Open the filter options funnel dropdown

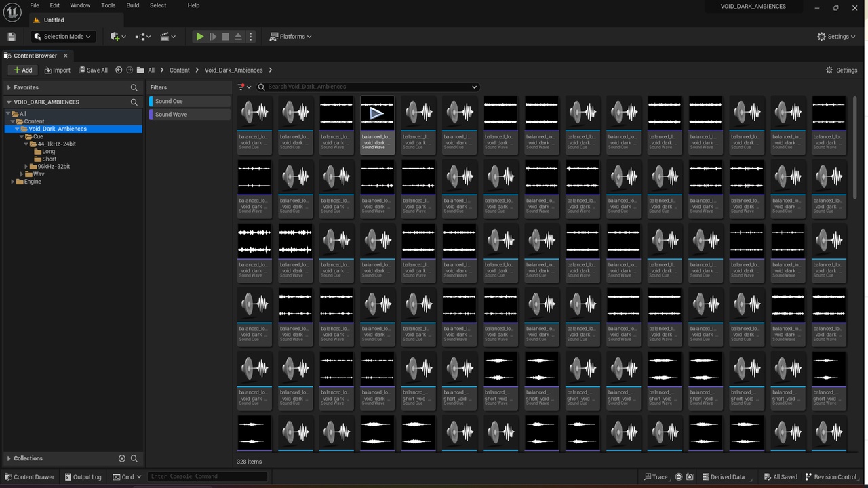pyautogui.click(x=244, y=87)
